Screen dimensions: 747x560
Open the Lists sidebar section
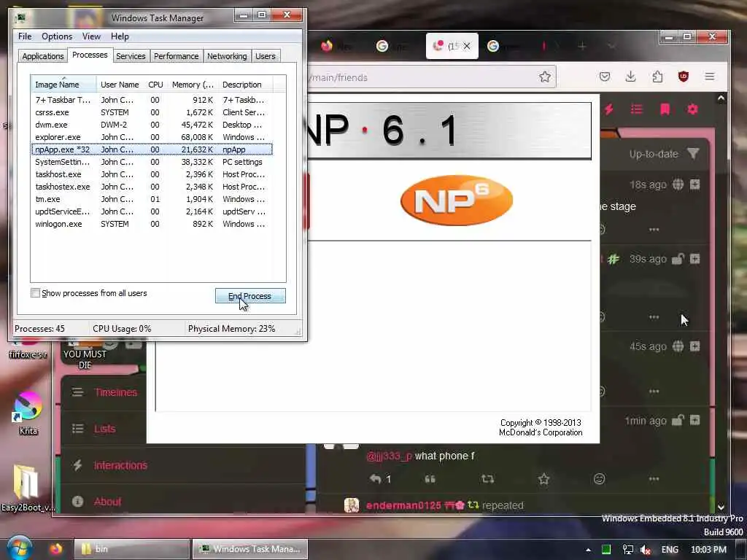[104, 429]
